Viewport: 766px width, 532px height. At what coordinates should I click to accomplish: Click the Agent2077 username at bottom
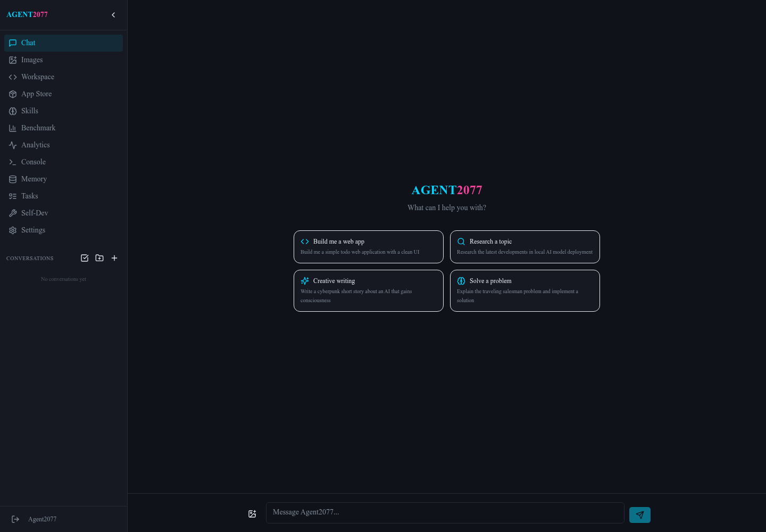click(42, 519)
